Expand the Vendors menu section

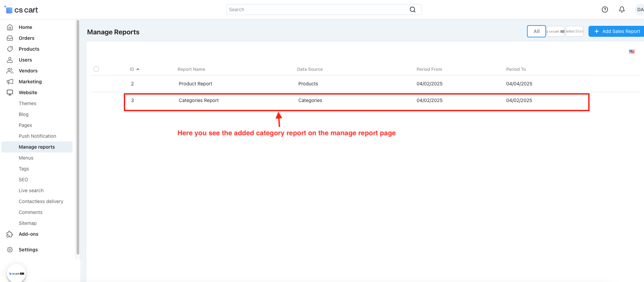click(28, 71)
